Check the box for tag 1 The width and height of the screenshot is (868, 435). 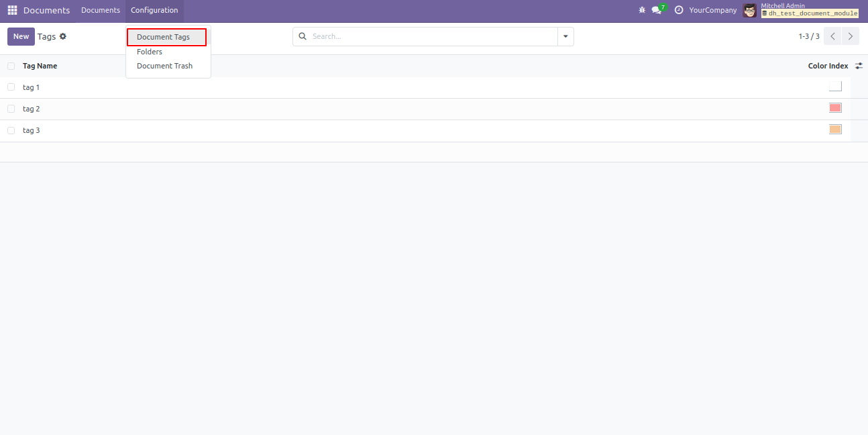[x=11, y=87]
